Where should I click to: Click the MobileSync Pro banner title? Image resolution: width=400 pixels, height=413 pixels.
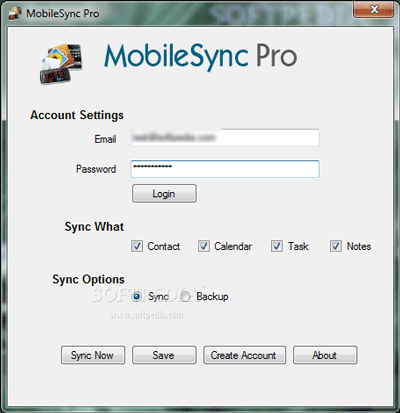(201, 57)
